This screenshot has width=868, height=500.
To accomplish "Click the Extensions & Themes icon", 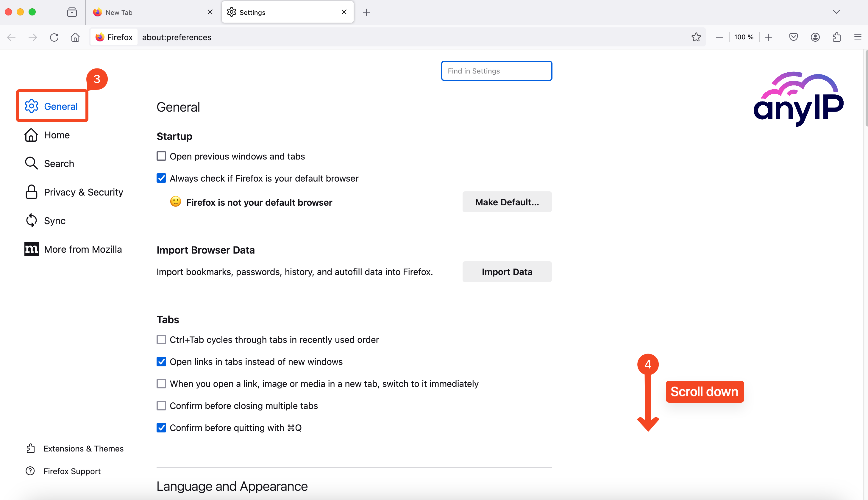I will (x=31, y=448).
